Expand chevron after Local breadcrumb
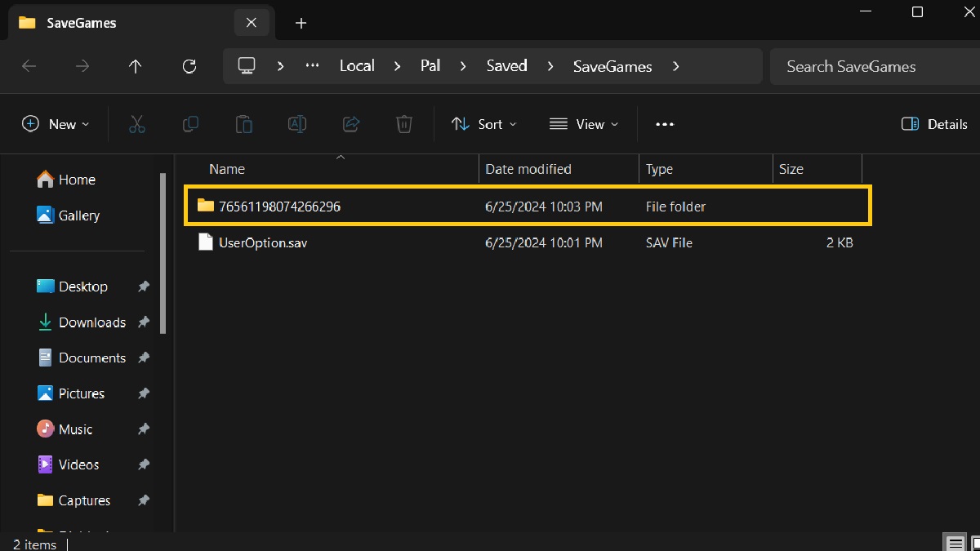The height and width of the screenshot is (551, 980). point(398,66)
